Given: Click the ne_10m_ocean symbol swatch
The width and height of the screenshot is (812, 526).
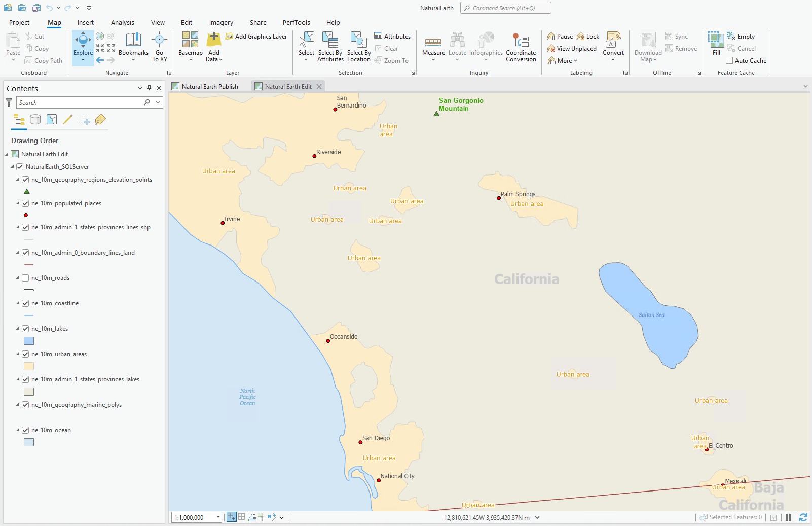Looking at the screenshot, I should (29, 442).
